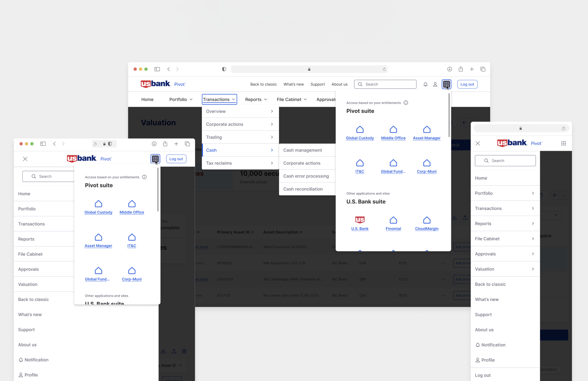
Task: Open What's new in the center window header
Action: (x=294, y=84)
